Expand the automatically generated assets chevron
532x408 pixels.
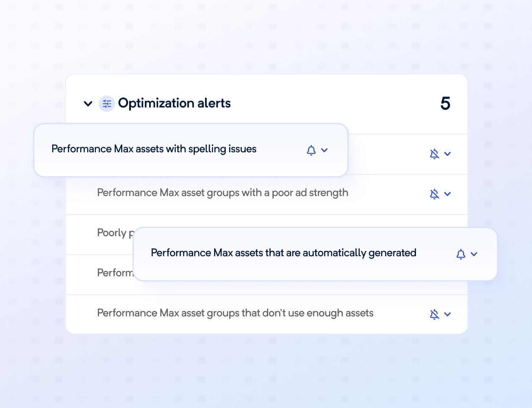point(474,254)
